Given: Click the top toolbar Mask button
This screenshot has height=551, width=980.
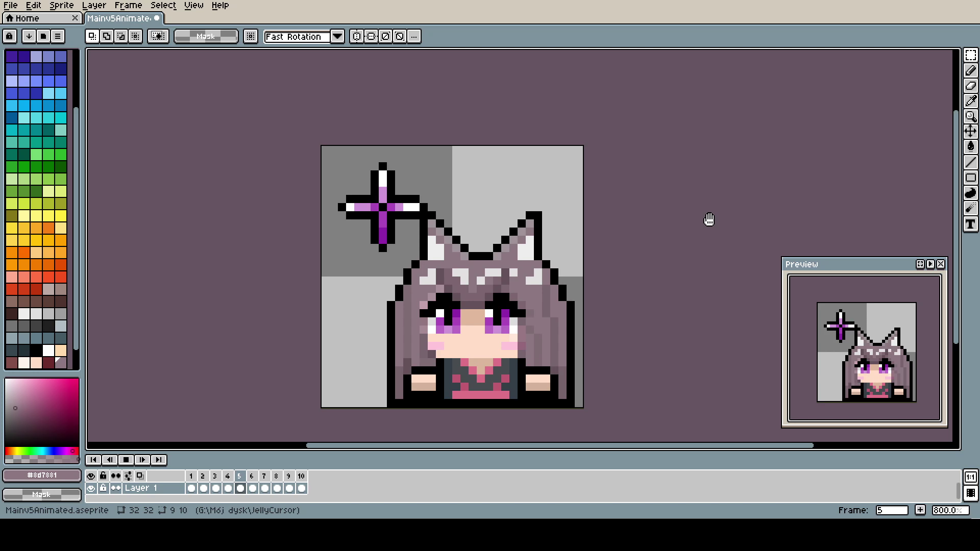Looking at the screenshot, I should click(206, 36).
